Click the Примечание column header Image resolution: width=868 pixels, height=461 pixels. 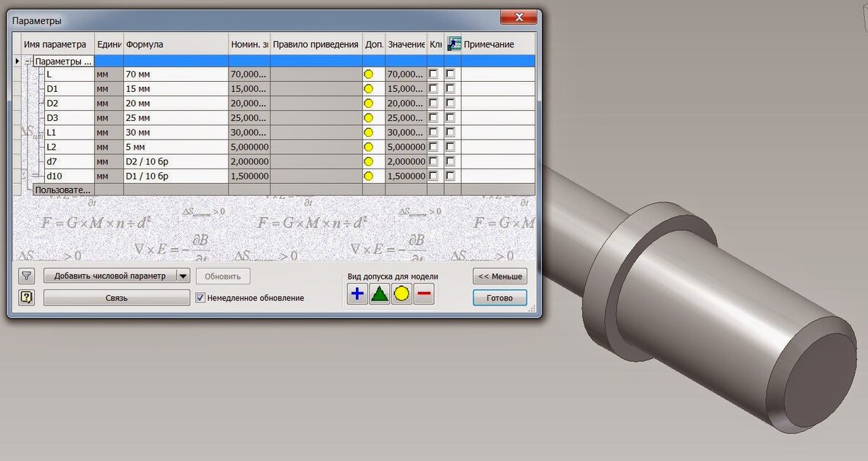click(x=498, y=44)
